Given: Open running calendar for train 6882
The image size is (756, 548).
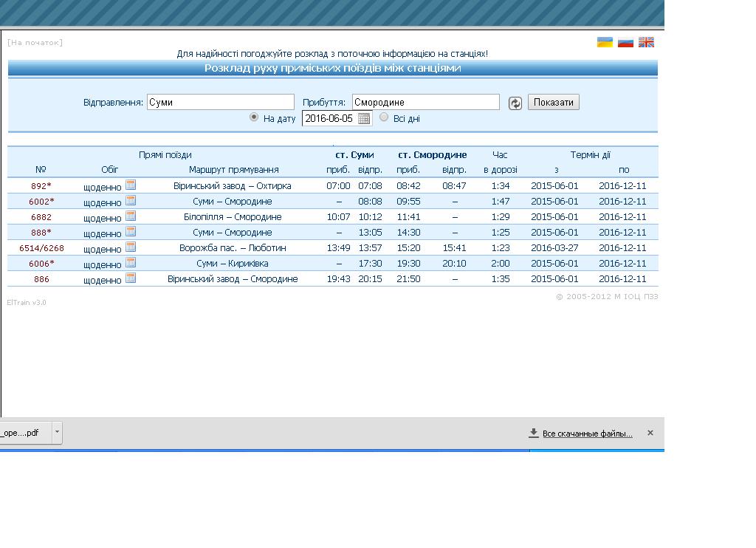Looking at the screenshot, I should tap(131, 216).
